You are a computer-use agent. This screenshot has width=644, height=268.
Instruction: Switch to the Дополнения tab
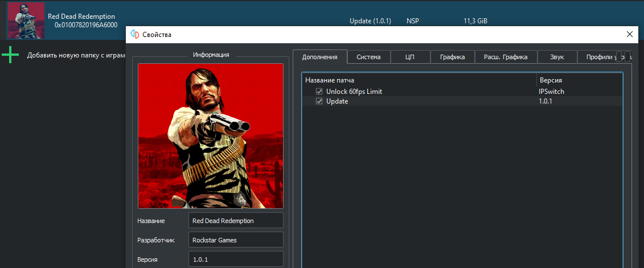tap(320, 57)
